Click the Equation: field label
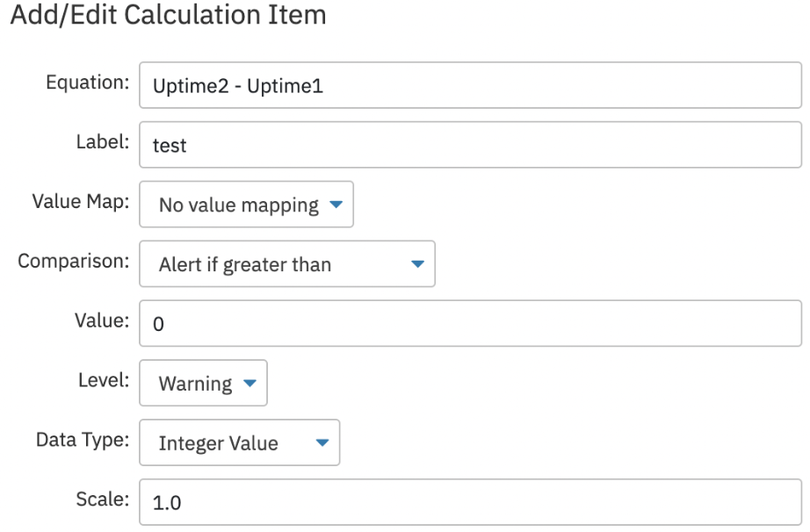The image size is (810, 532). (87, 83)
